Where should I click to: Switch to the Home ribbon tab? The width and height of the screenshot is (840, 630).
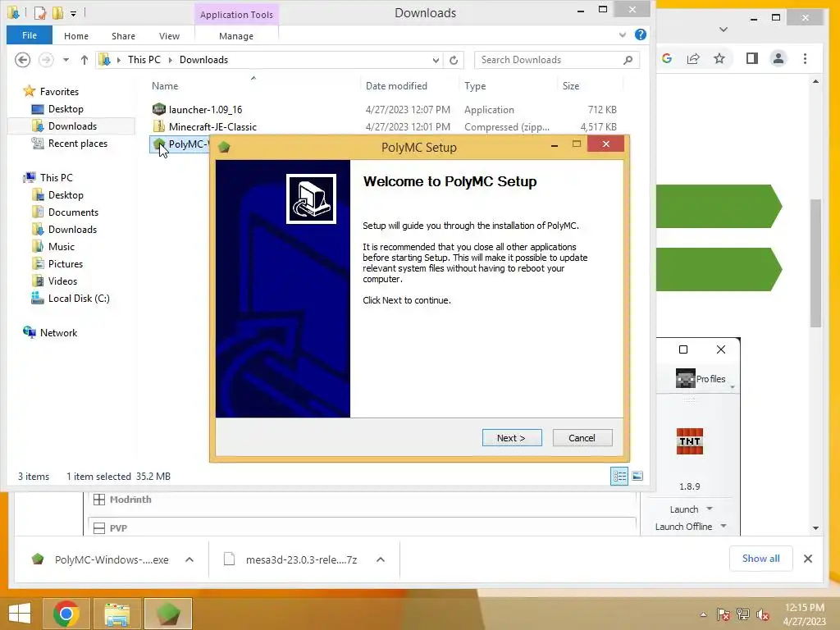pos(76,36)
